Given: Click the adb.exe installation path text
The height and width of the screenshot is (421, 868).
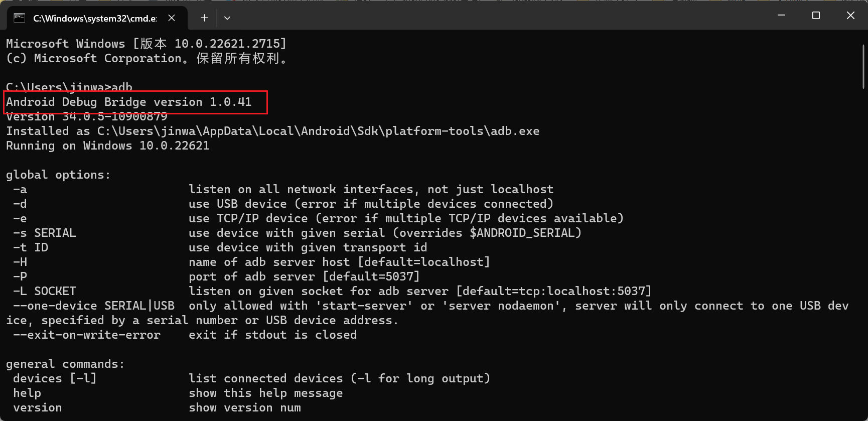Looking at the screenshot, I should click(x=318, y=131).
